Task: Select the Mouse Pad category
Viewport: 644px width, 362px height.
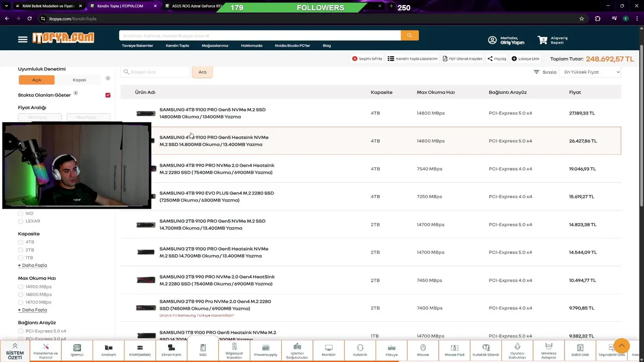Action: coord(454,351)
